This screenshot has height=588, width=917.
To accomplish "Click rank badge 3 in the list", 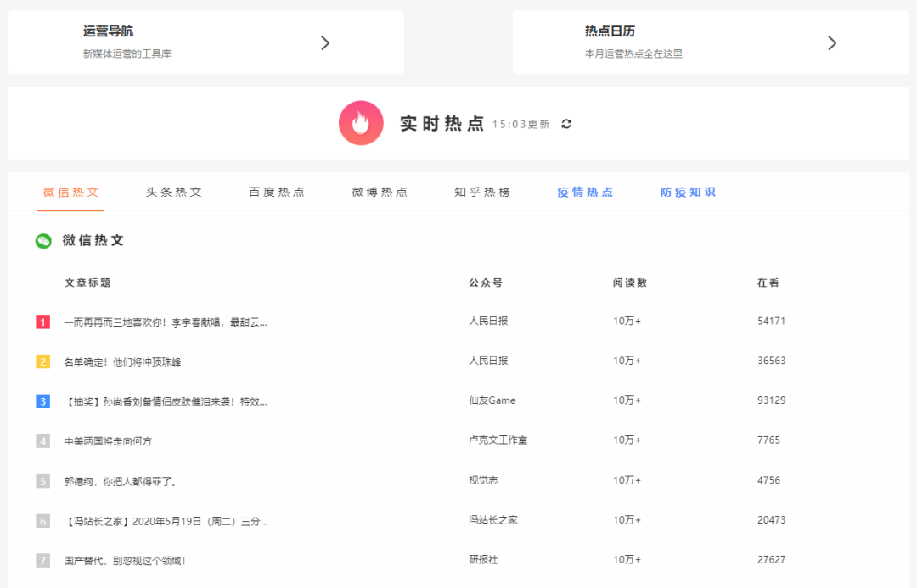I will (42, 401).
